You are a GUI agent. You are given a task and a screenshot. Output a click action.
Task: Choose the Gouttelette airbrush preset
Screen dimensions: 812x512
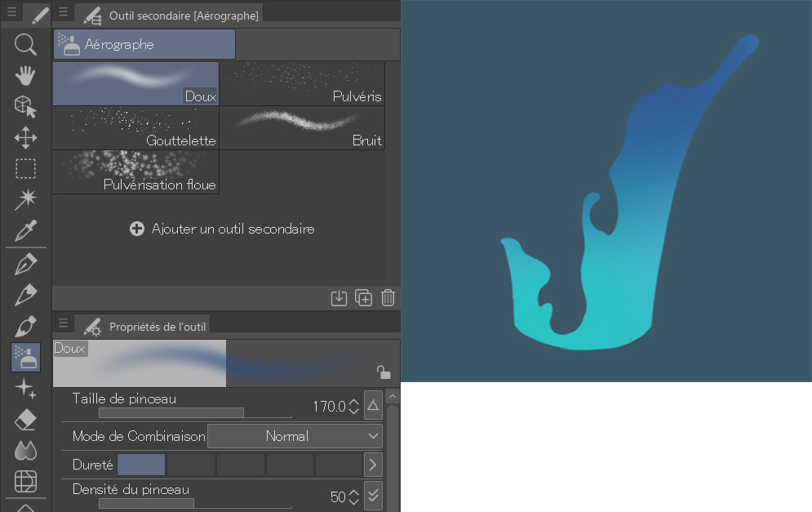(135, 128)
